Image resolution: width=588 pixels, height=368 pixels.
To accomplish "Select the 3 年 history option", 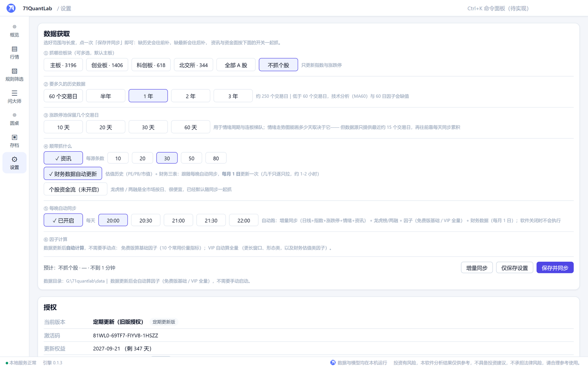I will pyautogui.click(x=233, y=96).
